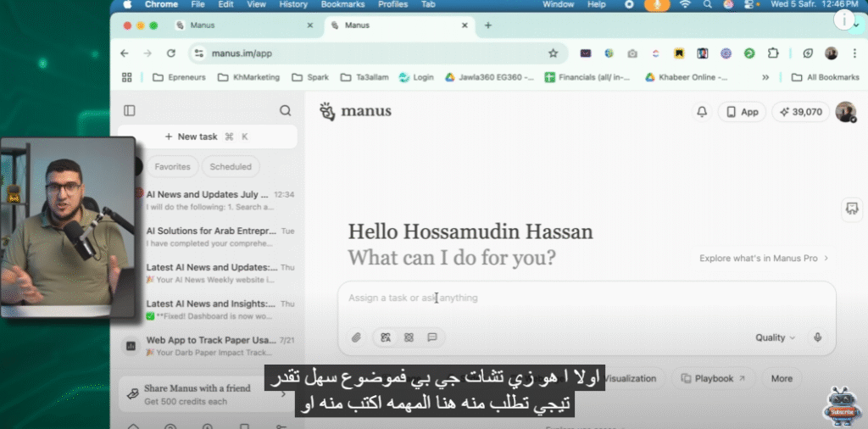Filter tasks by Favorites

tap(172, 167)
